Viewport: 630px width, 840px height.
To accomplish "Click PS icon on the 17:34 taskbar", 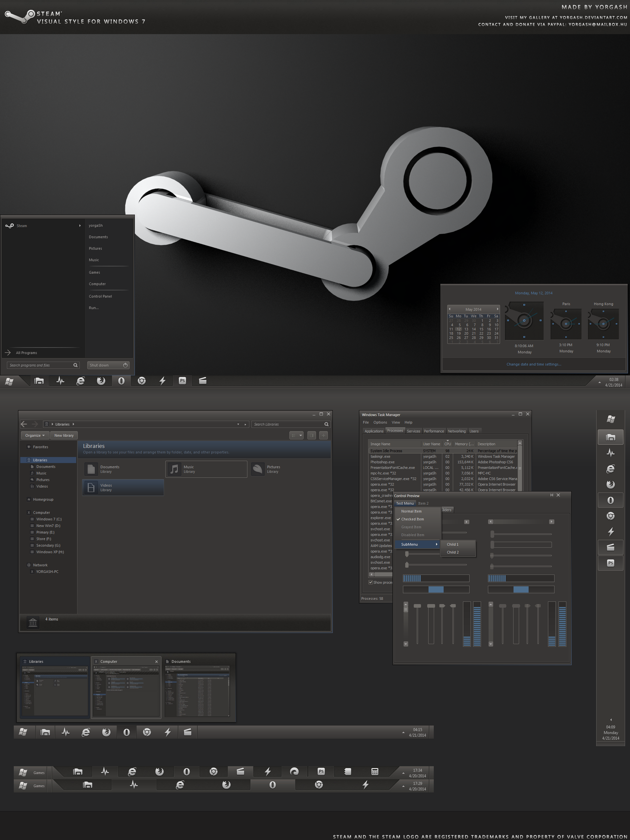I will click(x=321, y=771).
